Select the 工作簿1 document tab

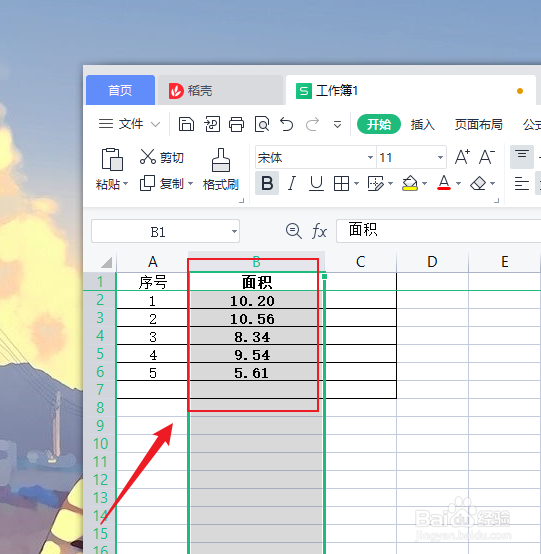(410, 90)
